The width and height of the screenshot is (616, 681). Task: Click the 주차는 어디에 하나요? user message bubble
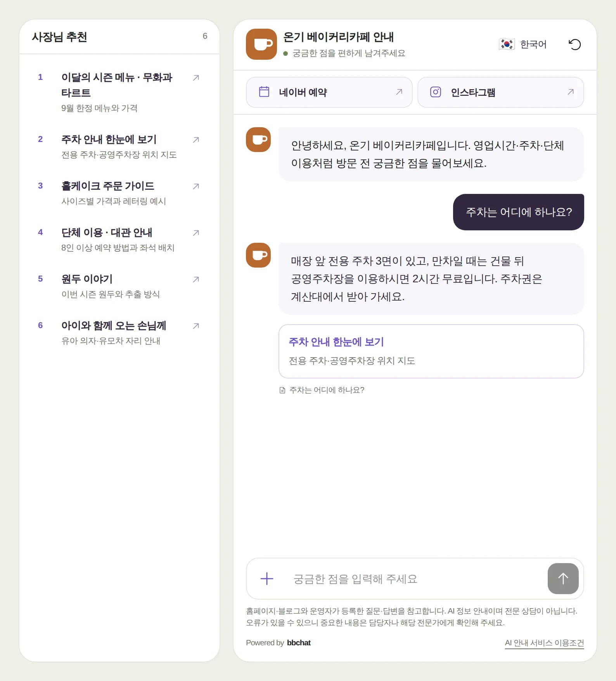(519, 212)
